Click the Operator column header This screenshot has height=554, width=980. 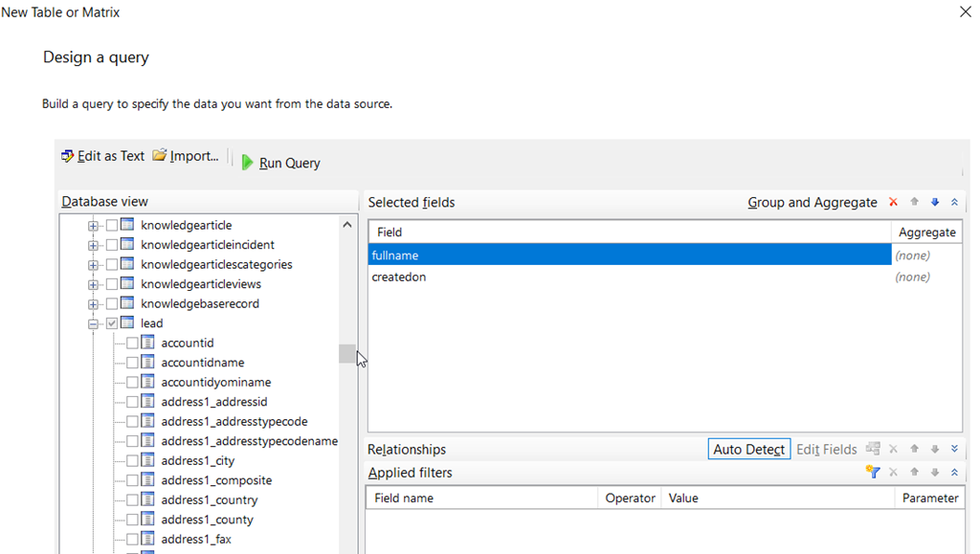(x=630, y=498)
